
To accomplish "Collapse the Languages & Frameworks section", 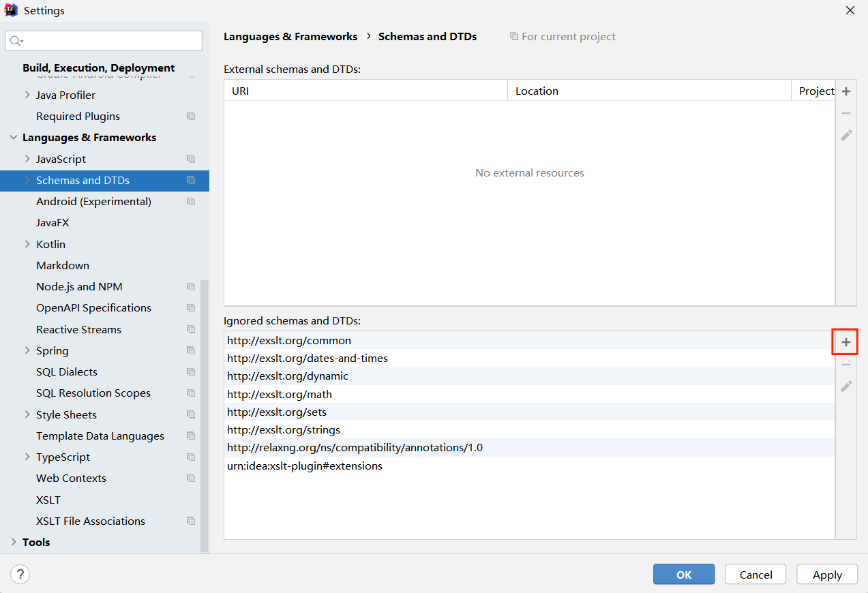I will click(13, 138).
